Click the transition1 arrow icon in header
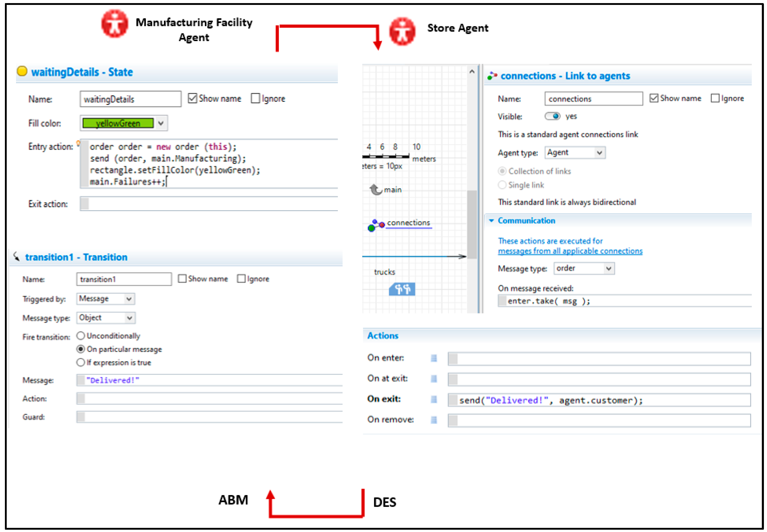 [x=16, y=256]
